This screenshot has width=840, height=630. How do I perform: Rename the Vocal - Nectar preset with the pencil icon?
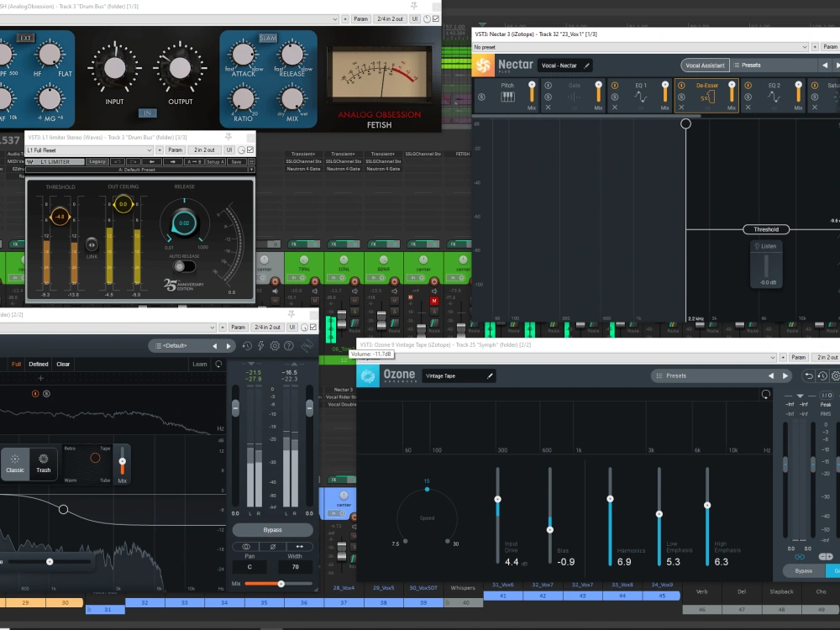click(x=586, y=66)
